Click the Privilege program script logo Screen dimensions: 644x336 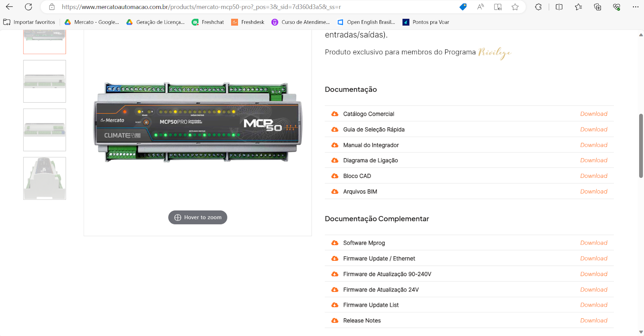[495, 53]
